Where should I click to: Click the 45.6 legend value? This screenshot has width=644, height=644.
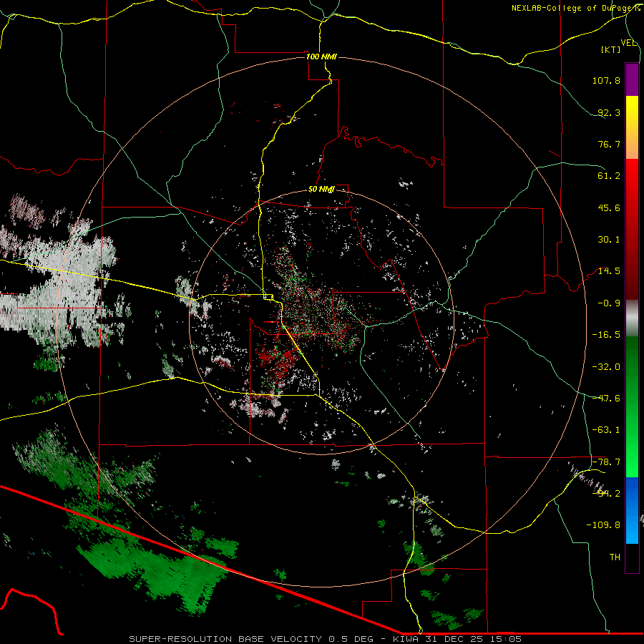(609, 208)
